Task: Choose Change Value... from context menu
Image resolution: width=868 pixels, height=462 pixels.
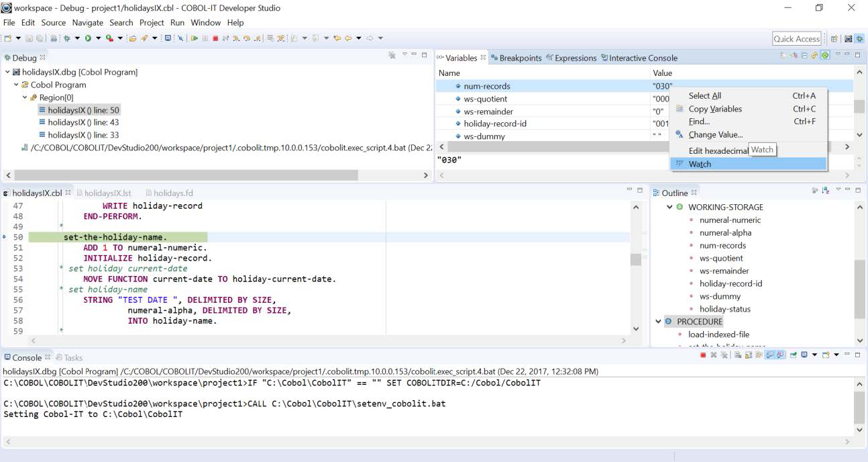Action: [715, 134]
